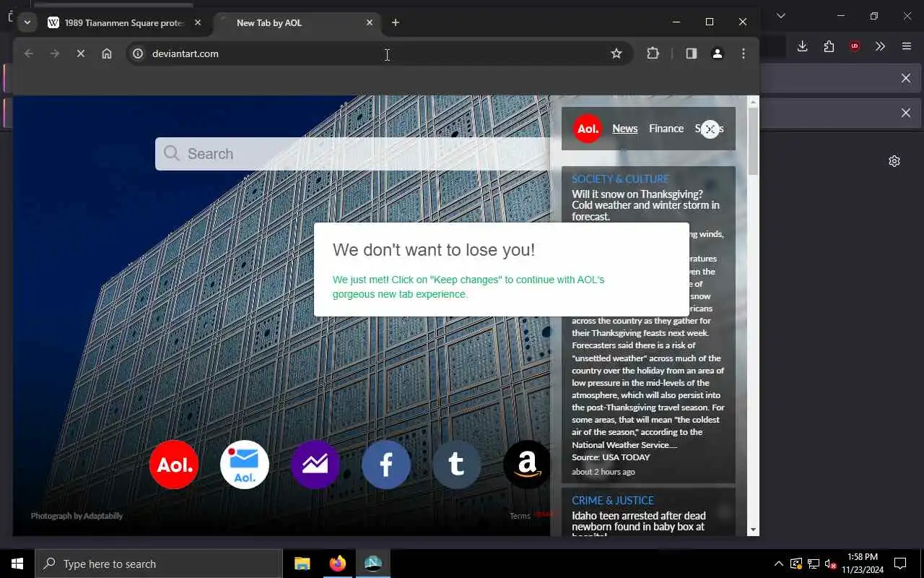The width and height of the screenshot is (924, 578).
Task: Open the taskbar clock showing 1:58 PM
Action: point(861,564)
